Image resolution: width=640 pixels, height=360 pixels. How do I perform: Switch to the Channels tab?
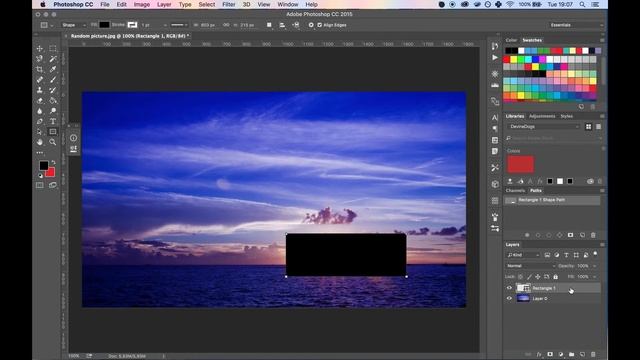[x=515, y=191]
